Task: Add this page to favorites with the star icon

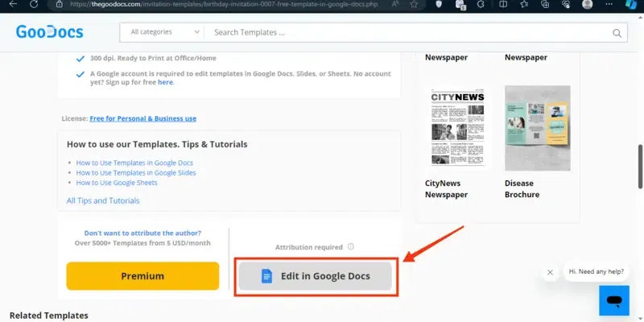Action: [x=414, y=4]
